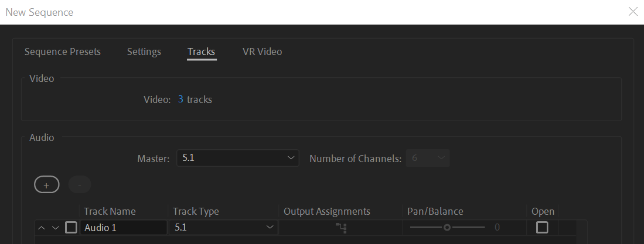This screenshot has height=244, width=644.
Task: Switch to the Sequence Presets tab
Action: pos(63,51)
